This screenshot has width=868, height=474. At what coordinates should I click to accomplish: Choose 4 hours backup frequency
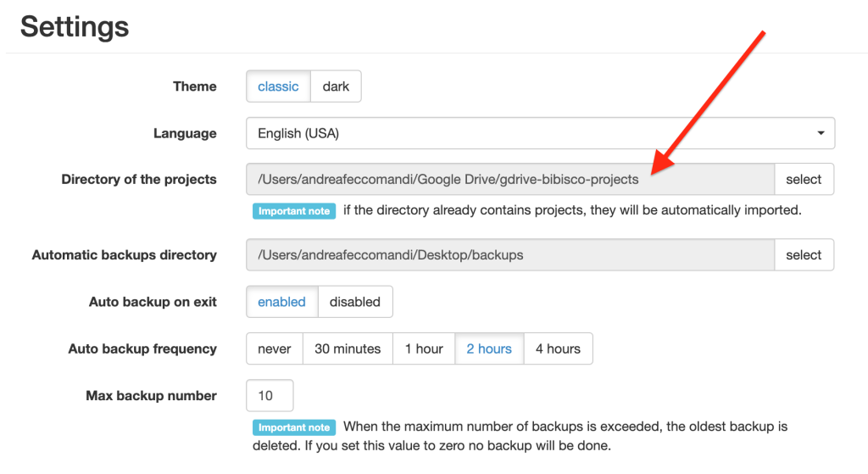point(558,349)
